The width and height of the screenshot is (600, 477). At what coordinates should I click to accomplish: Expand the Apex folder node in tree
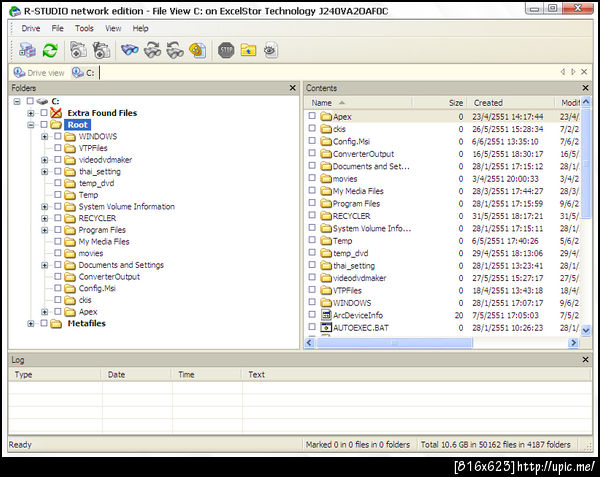tap(44, 312)
